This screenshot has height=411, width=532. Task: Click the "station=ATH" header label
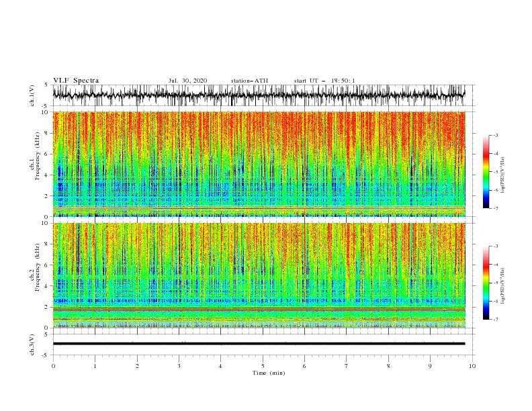click(249, 81)
